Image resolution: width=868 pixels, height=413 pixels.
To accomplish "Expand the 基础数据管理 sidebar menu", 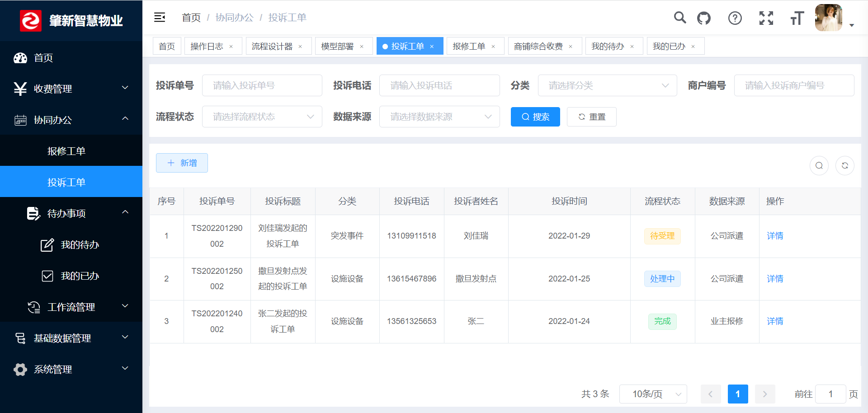I will 71,338.
